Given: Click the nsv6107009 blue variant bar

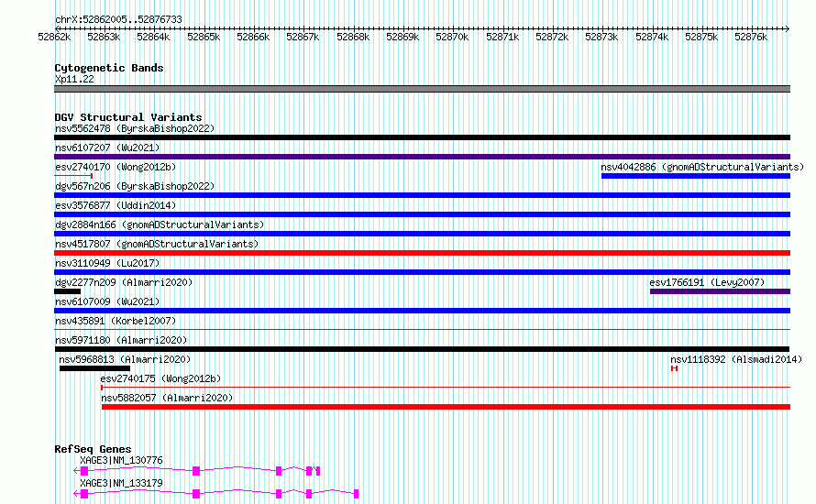Looking at the screenshot, I should [422, 311].
